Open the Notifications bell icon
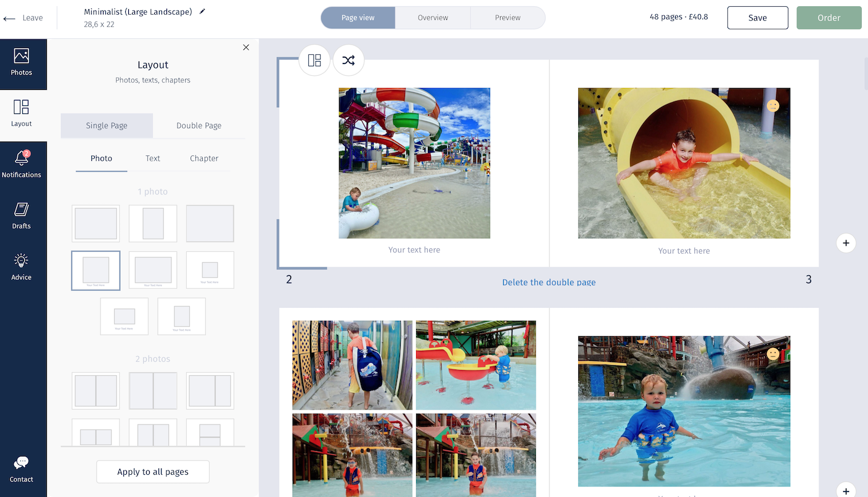The height and width of the screenshot is (497, 868). 22,158
